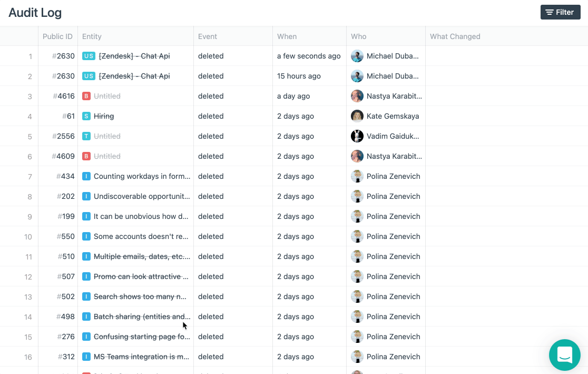Image resolution: width=588 pixels, height=374 pixels.
Task: Open the Intercom chat bubble widget
Action: point(565,355)
